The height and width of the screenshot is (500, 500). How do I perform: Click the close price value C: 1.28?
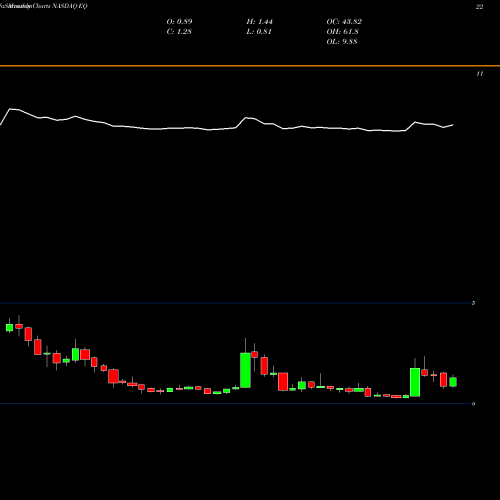click(x=179, y=32)
